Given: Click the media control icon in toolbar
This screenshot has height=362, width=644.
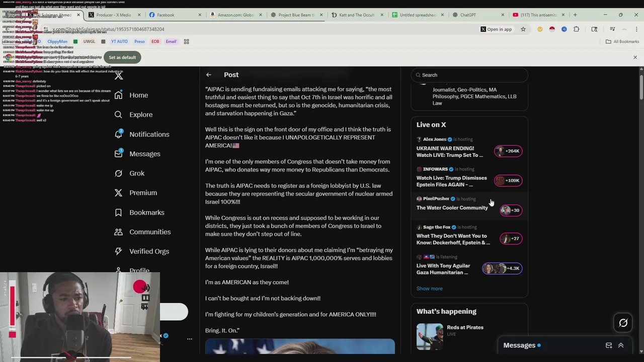Looking at the screenshot, I should point(612,29).
